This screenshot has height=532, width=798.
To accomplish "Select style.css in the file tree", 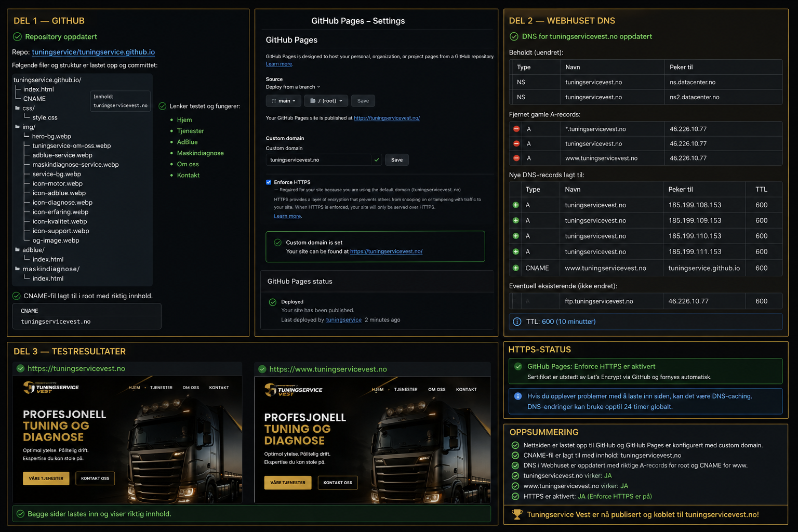I will [45, 117].
